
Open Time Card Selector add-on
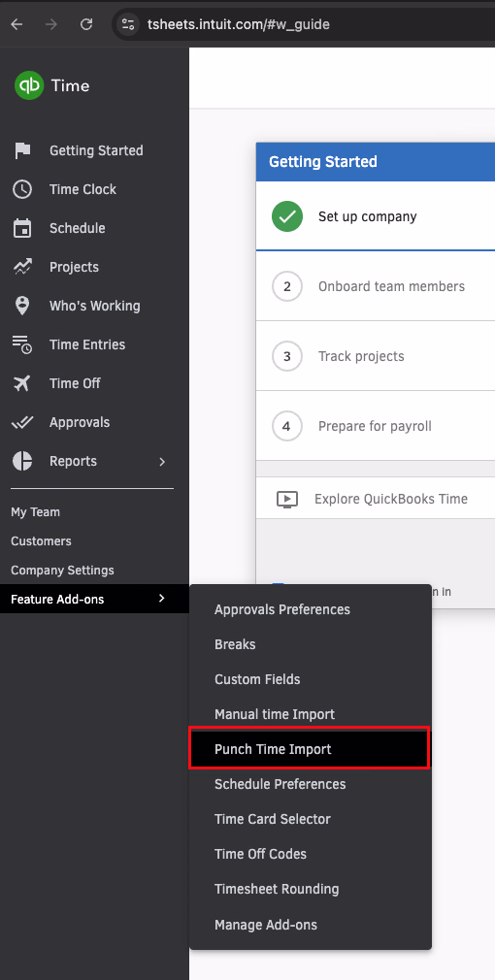311,819
